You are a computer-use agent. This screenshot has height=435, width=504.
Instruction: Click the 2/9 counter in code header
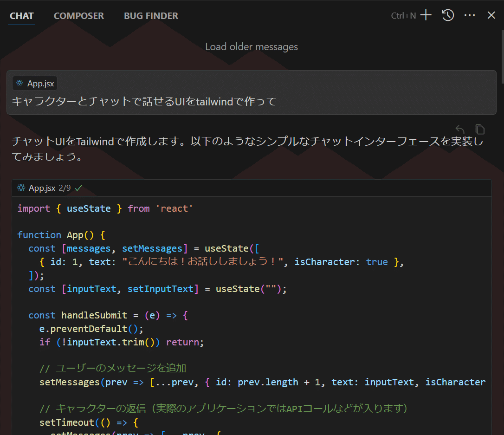65,188
